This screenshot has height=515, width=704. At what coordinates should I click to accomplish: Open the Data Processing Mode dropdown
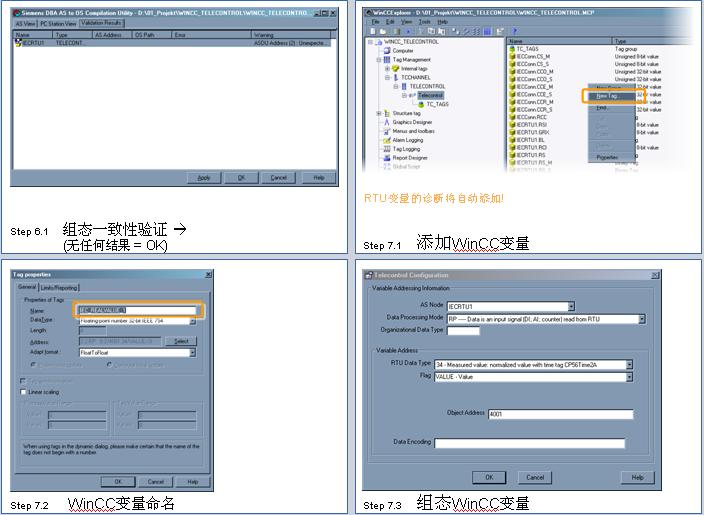click(x=642, y=319)
